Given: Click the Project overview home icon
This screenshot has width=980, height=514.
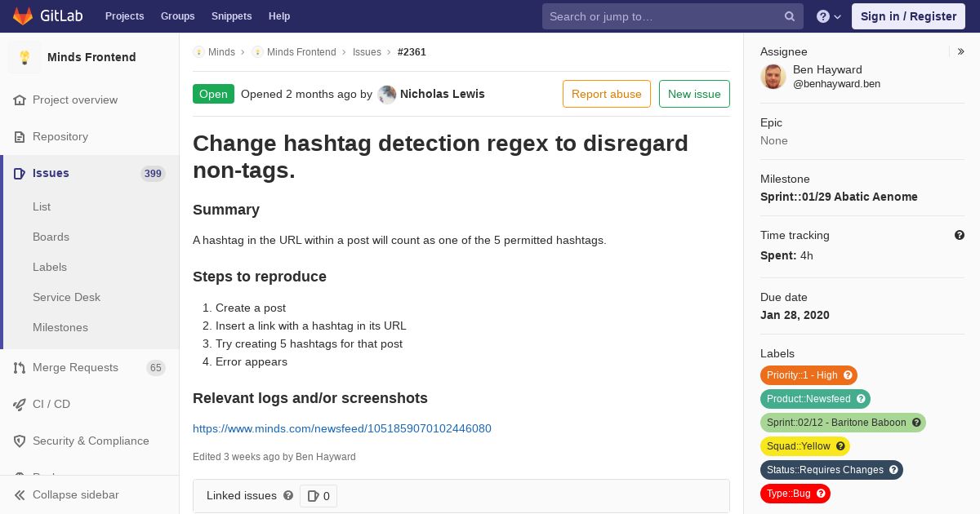Looking at the screenshot, I should [x=20, y=100].
